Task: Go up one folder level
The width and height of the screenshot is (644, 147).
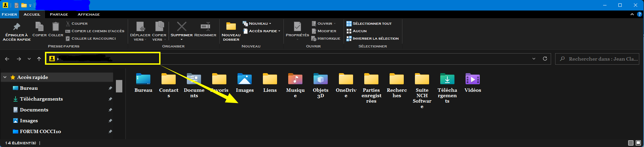Action: coord(39,59)
